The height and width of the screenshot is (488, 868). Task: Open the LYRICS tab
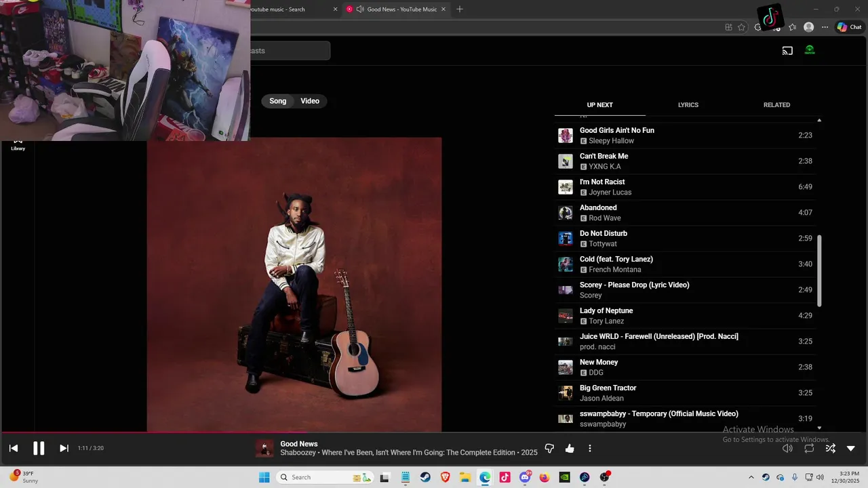tap(688, 105)
